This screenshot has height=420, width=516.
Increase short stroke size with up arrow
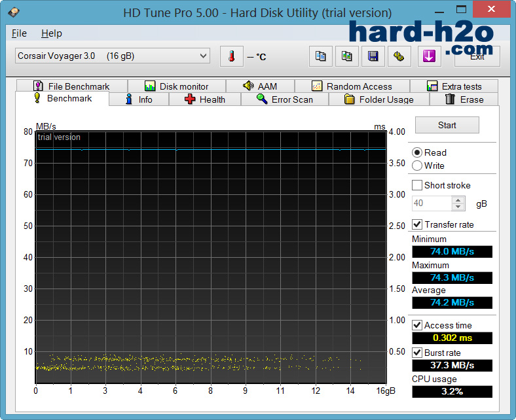pyautogui.click(x=458, y=200)
